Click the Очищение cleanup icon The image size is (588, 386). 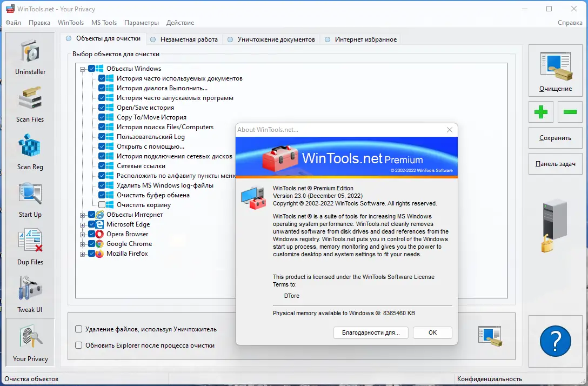(x=555, y=70)
